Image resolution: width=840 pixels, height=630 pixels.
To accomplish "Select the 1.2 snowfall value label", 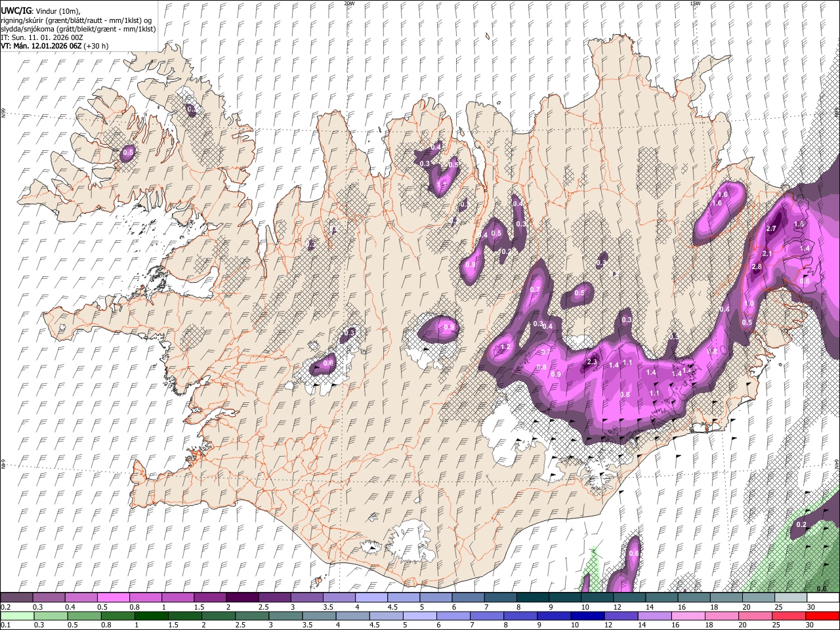I will pos(505,346).
